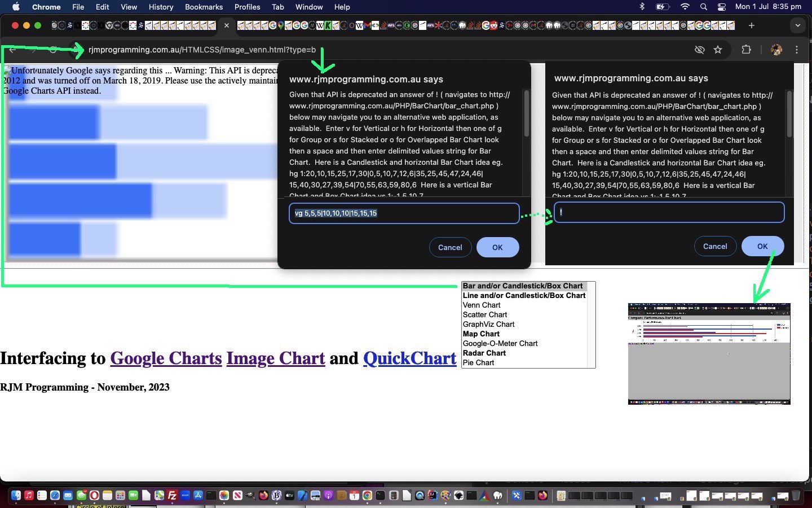This screenshot has width=812, height=508.
Task: Open Finder from the Dock
Action: pos(16,496)
